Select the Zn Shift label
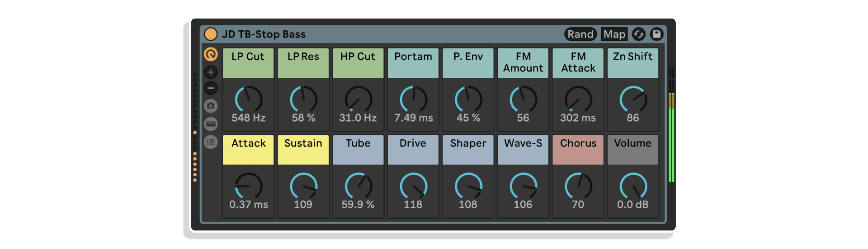 (x=633, y=63)
